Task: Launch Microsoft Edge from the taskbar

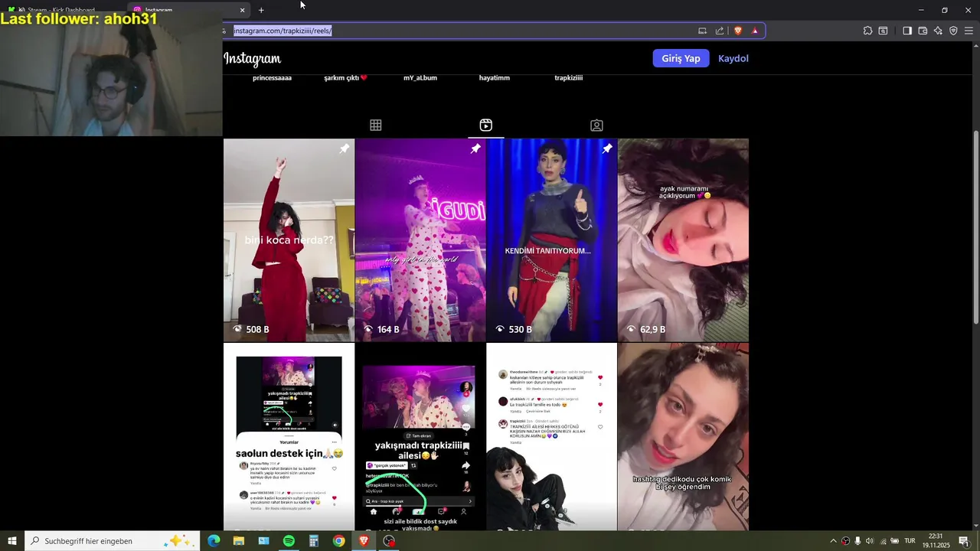Action: coord(214,541)
